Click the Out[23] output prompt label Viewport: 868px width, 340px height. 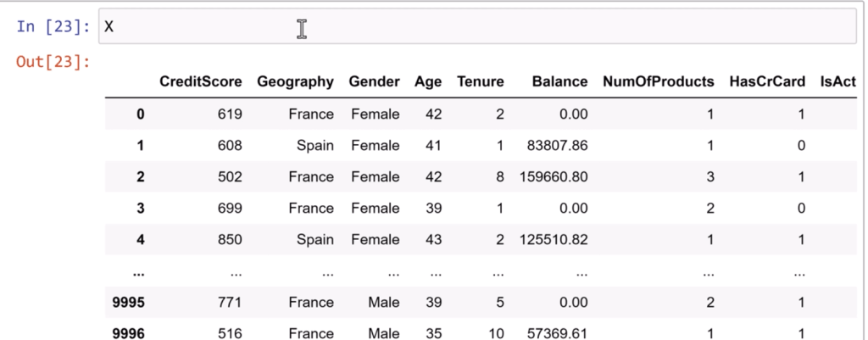click(53, 62)
